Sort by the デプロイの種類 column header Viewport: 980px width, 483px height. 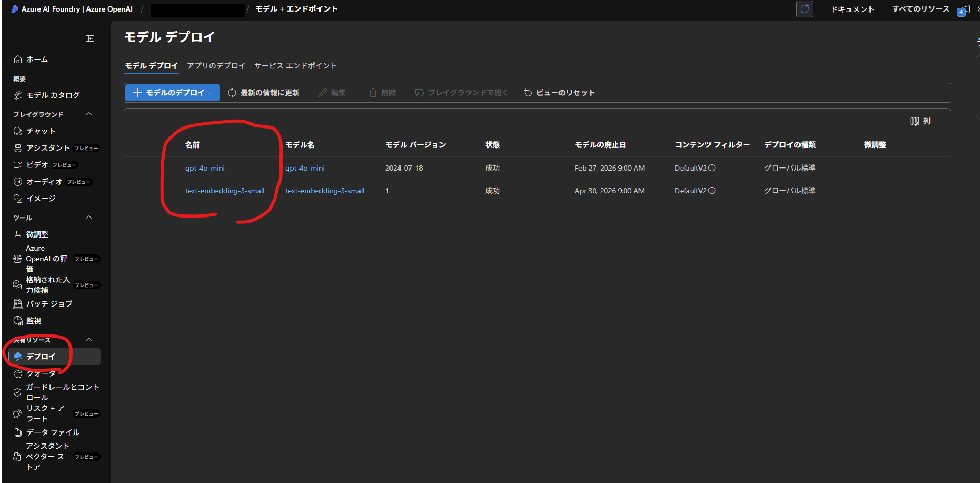pyautogui.click(x=790, y=145)
